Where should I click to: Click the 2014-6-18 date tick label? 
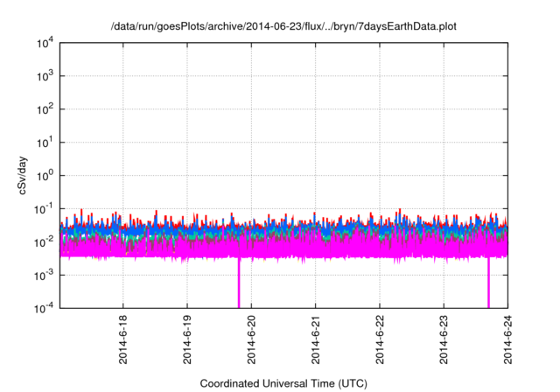[122, 339]
